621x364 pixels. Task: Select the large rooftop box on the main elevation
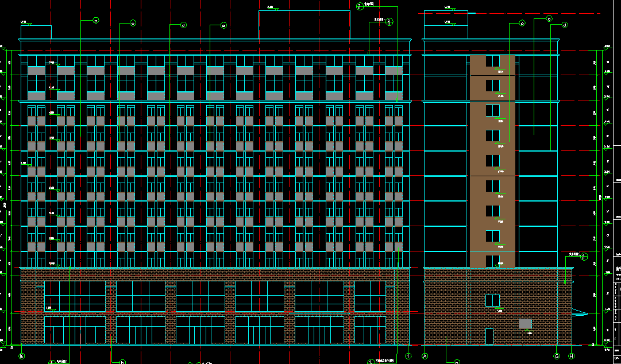pyautogui.click(x=304, y=25)
